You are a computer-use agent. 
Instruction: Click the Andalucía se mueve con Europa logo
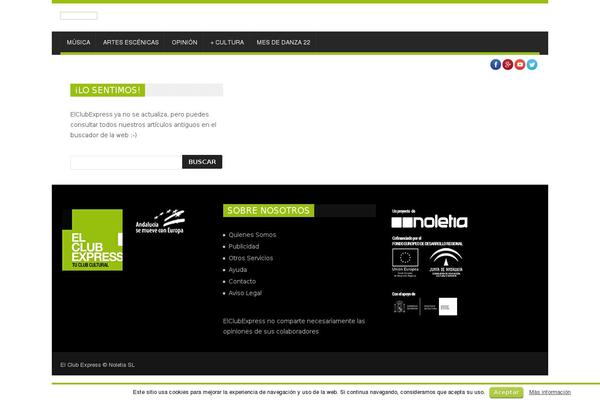160,221
